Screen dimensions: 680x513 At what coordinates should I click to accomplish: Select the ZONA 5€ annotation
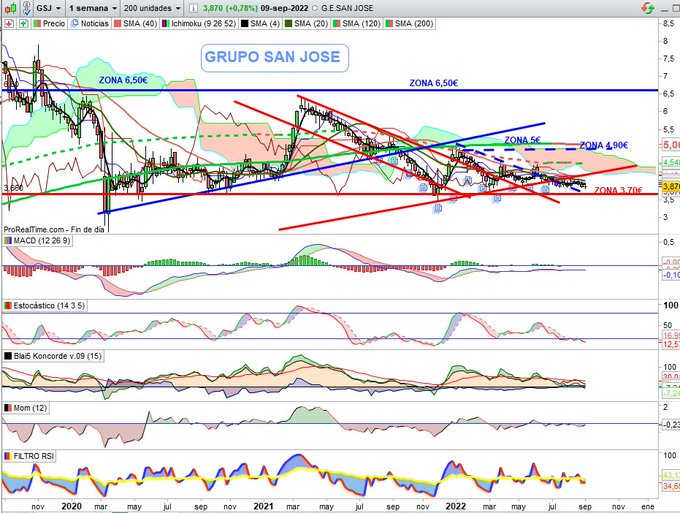click(522, 140)
